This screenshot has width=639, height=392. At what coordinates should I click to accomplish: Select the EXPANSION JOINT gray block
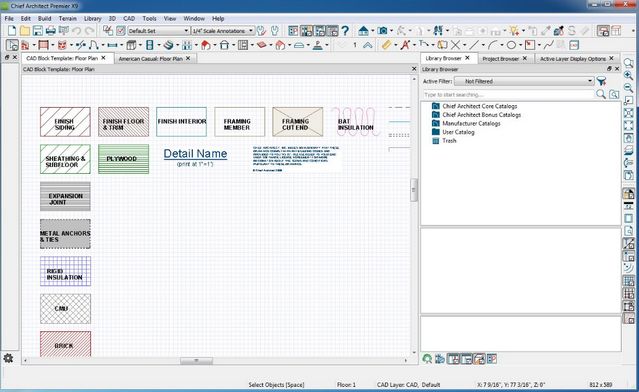point(65,196)
